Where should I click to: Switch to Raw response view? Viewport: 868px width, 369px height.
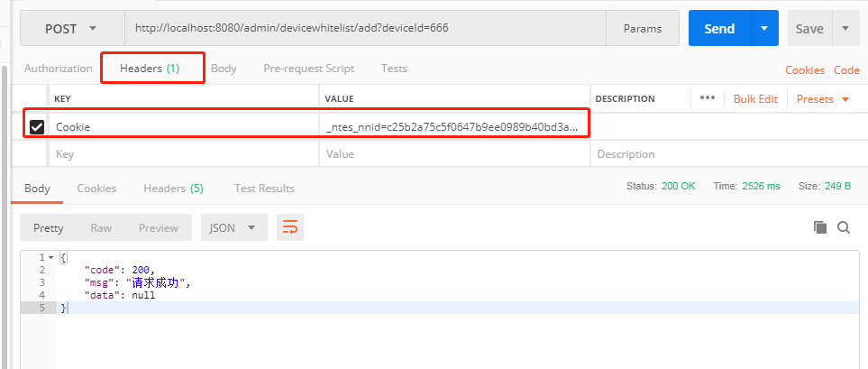click(101, 228)
